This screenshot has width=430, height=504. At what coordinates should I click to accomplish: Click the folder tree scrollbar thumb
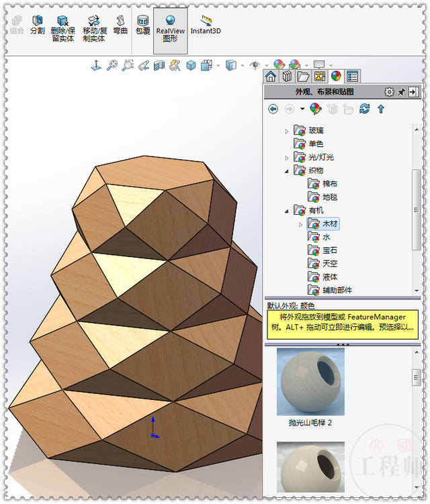(416, 209)
